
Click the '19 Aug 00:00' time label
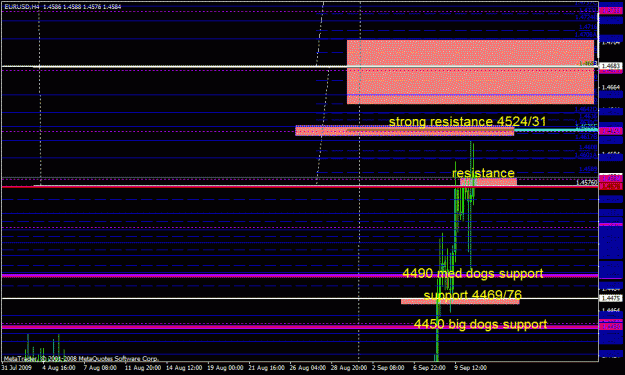point(226,367)
